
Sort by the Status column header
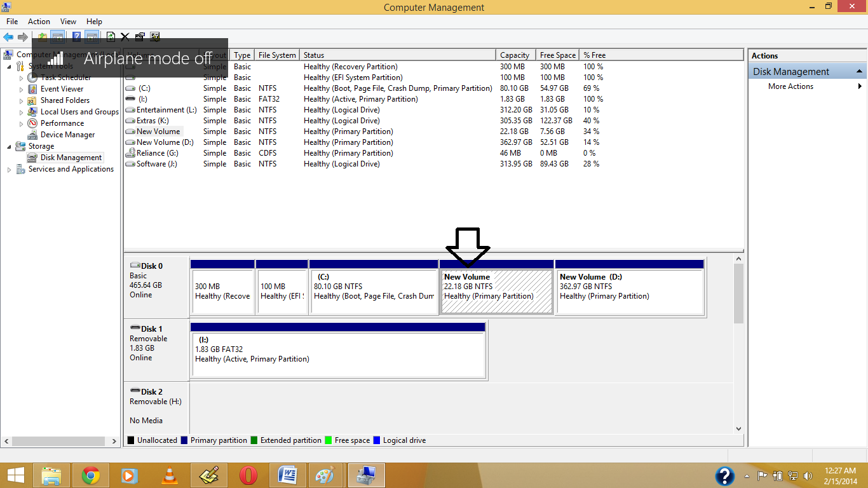pos(398,55)
